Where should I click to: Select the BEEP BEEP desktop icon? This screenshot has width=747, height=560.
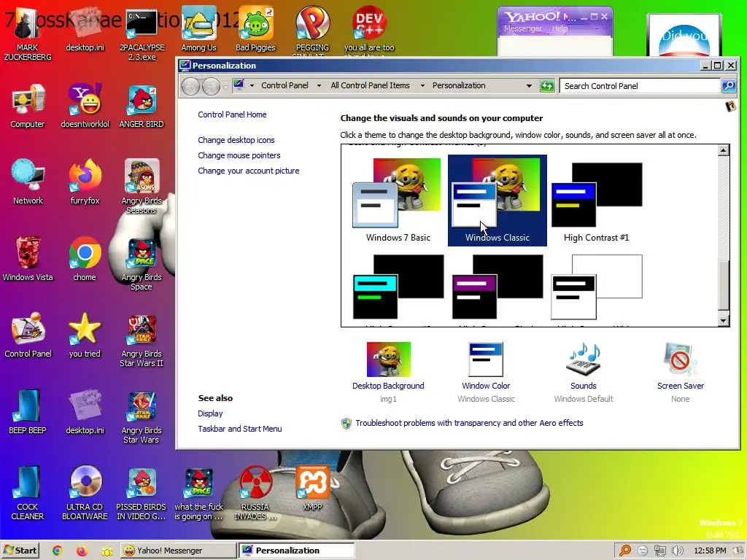pos(28,412)
